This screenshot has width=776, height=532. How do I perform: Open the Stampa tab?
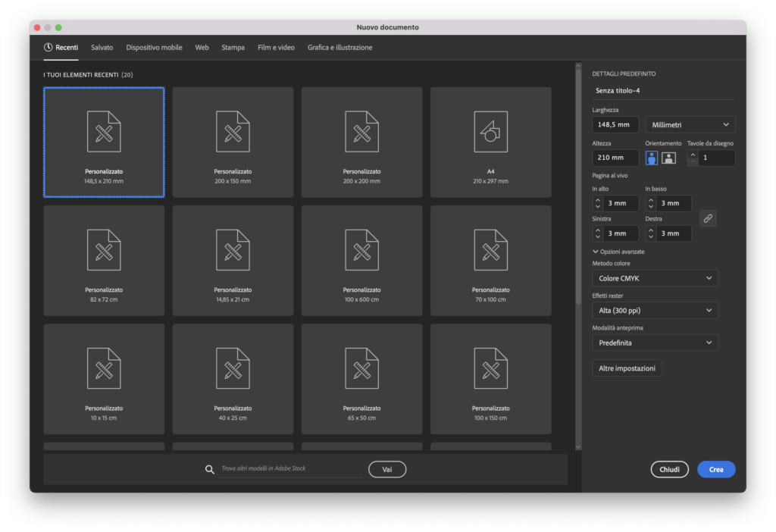[233, 48]
